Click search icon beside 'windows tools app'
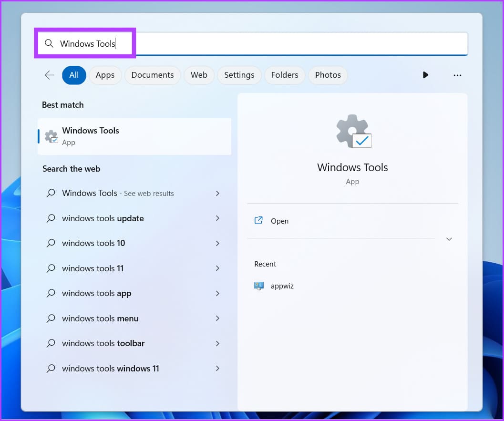Screen dimensions: 504x421 click(51, 293)
